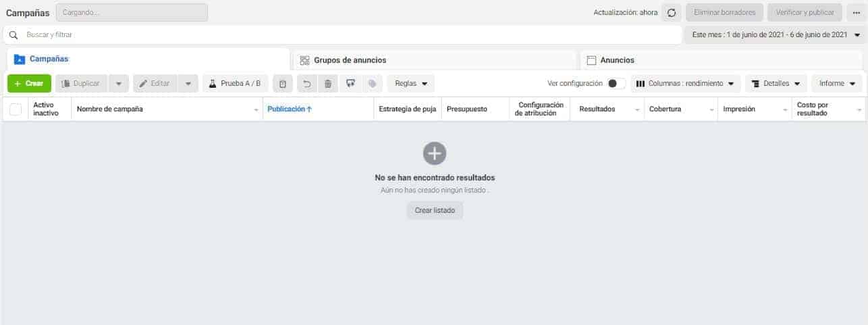Image resolution: width=868 pixels, height=325 pixels.
Task: Switch to the Anuncios tab
Action: coord(722,60)
